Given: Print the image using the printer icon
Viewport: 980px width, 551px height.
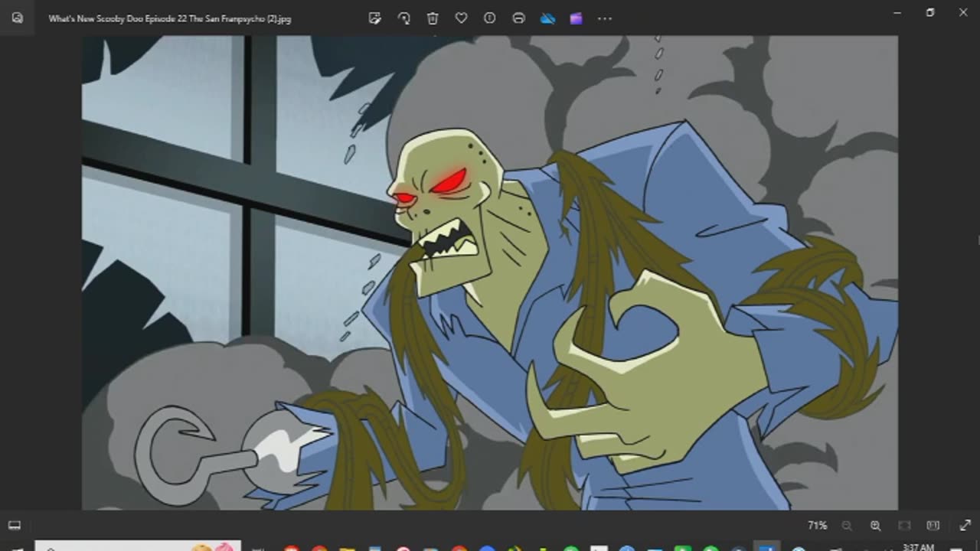Looking at the screenshot, I should pos(518,18).
